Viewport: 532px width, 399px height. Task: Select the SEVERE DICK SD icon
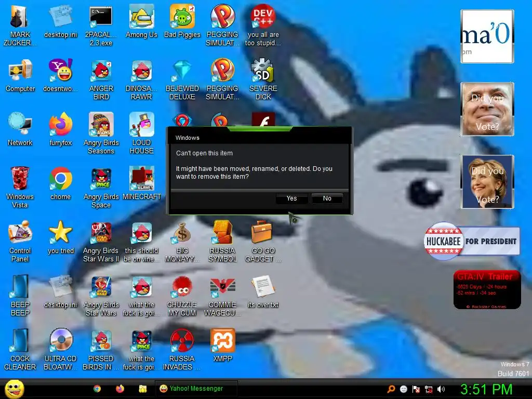263,79
